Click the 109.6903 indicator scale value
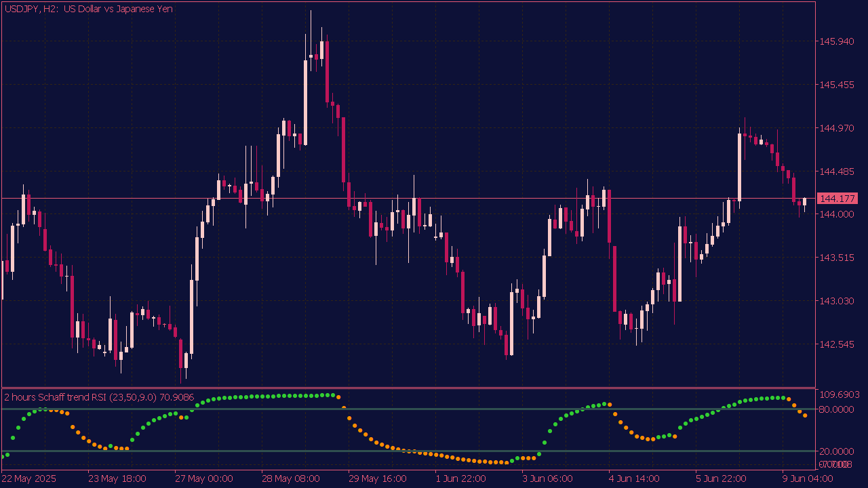This screenshot has width=868, height=488. click(840, 394)
